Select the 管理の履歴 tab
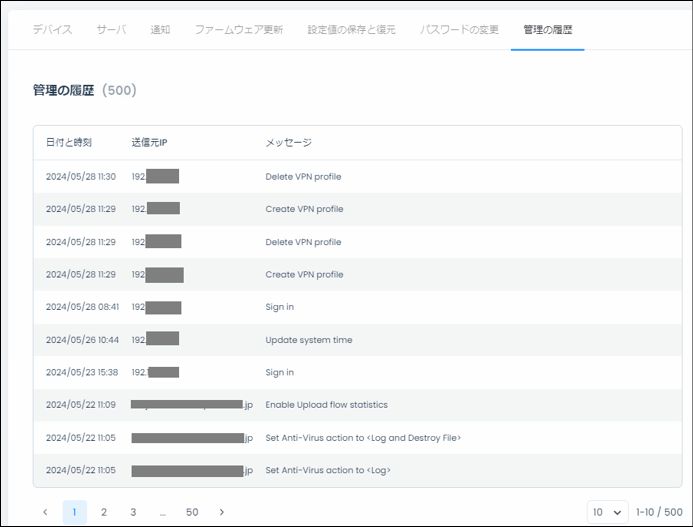 tap(548, 29)
